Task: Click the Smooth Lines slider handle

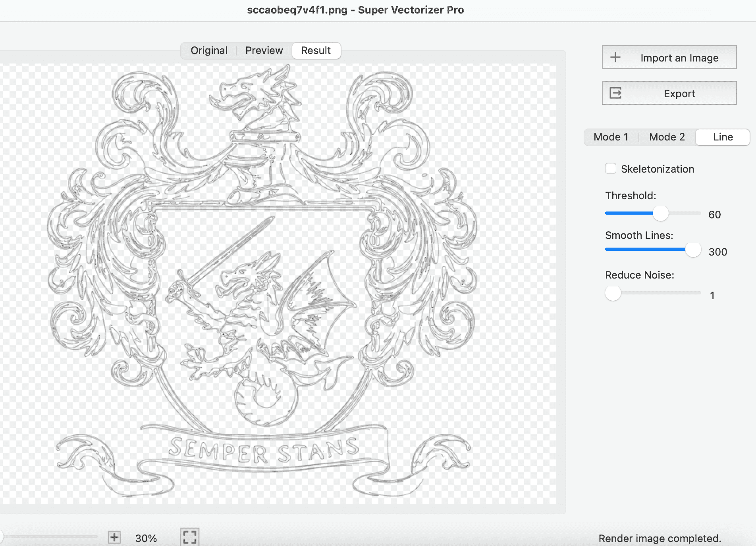Action: (693, 250)
